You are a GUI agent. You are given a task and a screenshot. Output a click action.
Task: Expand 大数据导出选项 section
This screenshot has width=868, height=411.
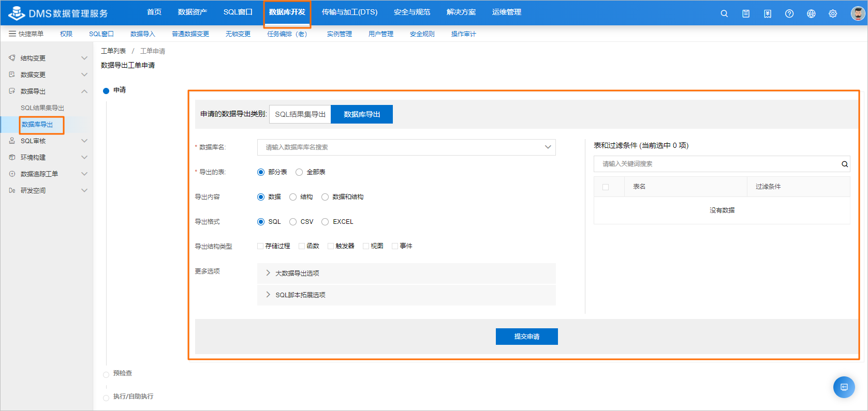point(406,273)
